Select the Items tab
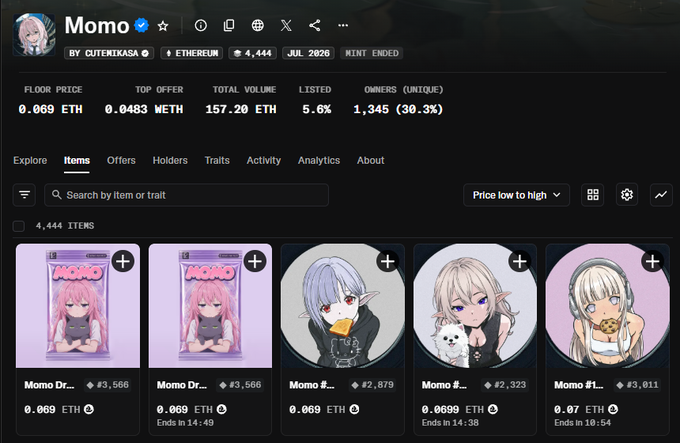 coord(77,160)
